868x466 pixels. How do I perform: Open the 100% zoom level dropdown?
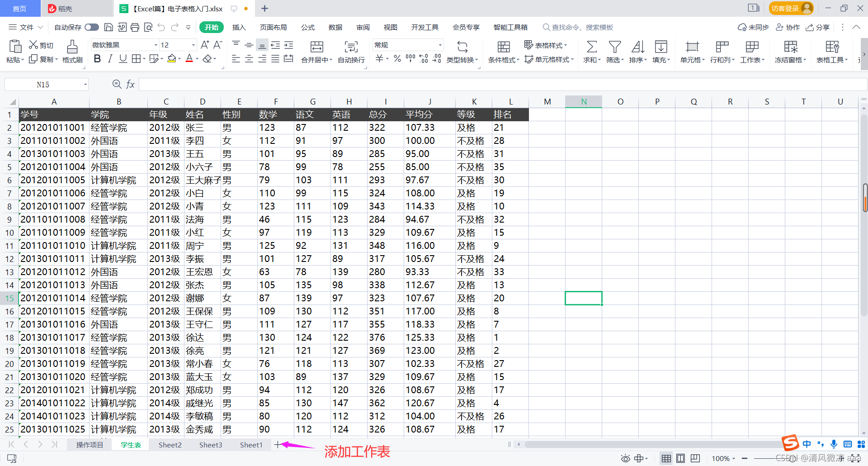click(x=723, y=458)
